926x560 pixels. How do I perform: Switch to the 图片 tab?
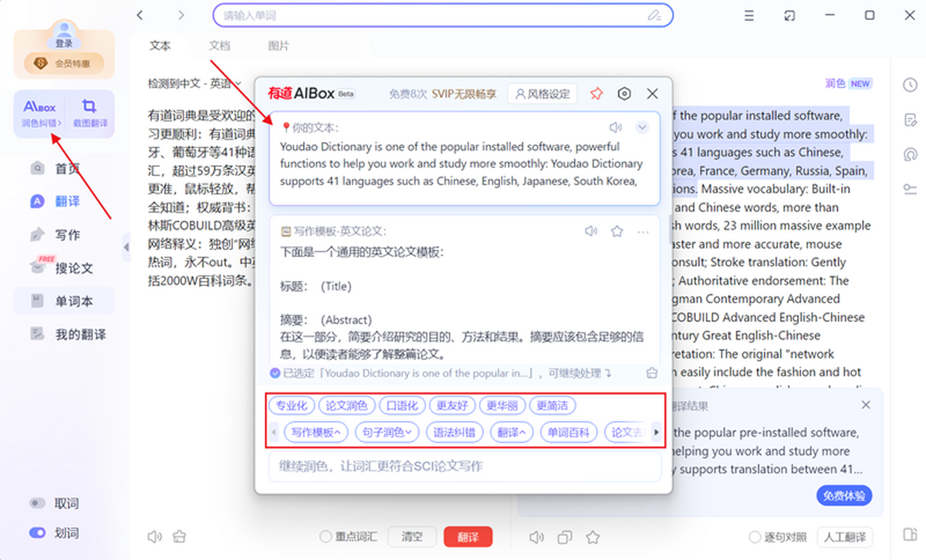coord(279,46)
